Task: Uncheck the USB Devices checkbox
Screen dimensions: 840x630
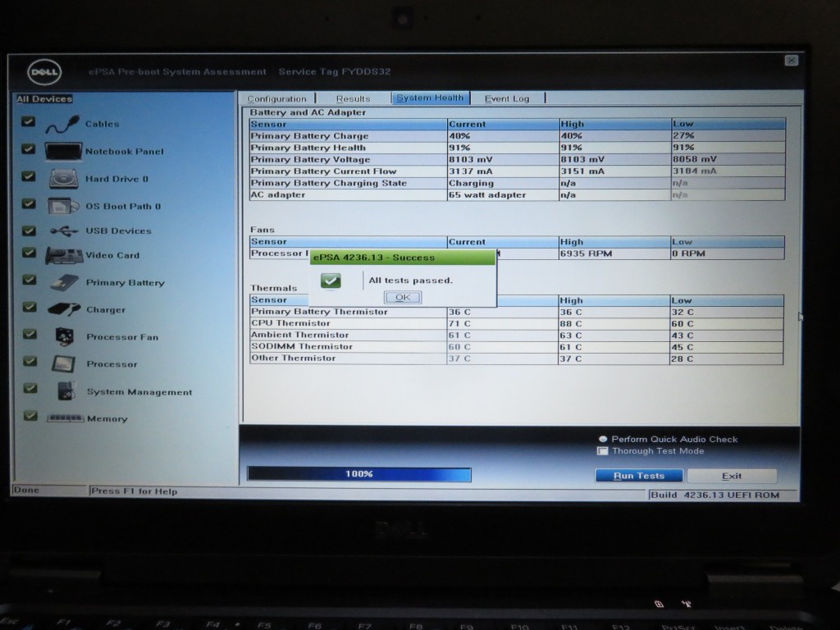Action: (x=29, y=231)
